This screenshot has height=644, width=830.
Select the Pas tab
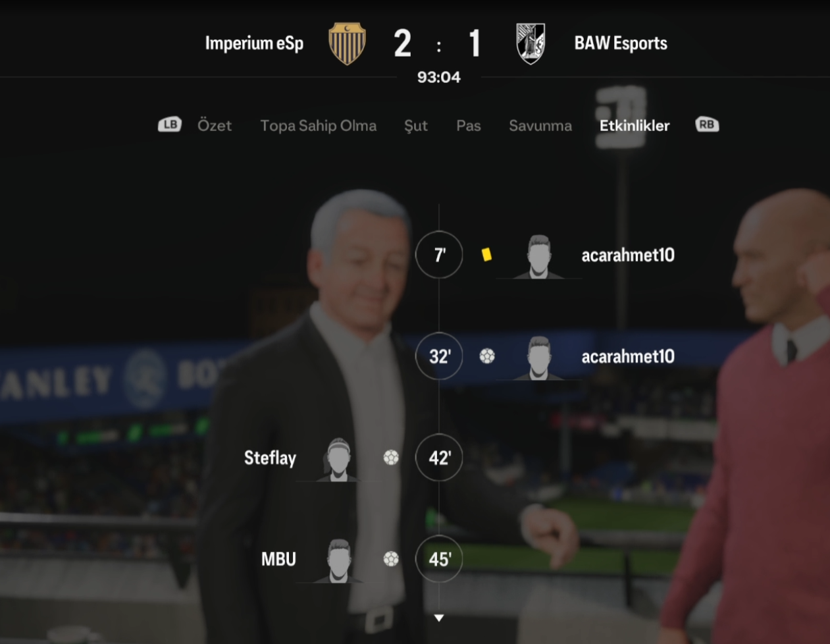[469, 125]
